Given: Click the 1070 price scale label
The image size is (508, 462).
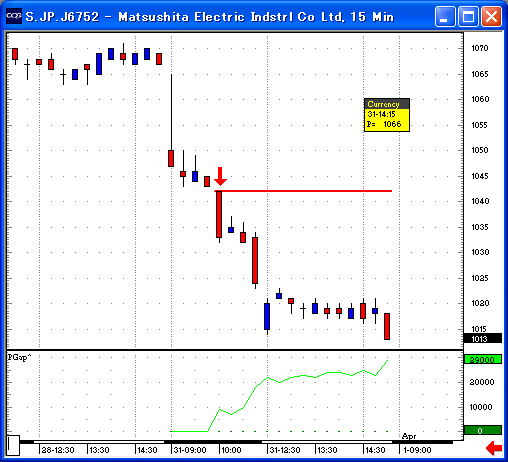Looking at the screenshot, I should click(480, 48).
